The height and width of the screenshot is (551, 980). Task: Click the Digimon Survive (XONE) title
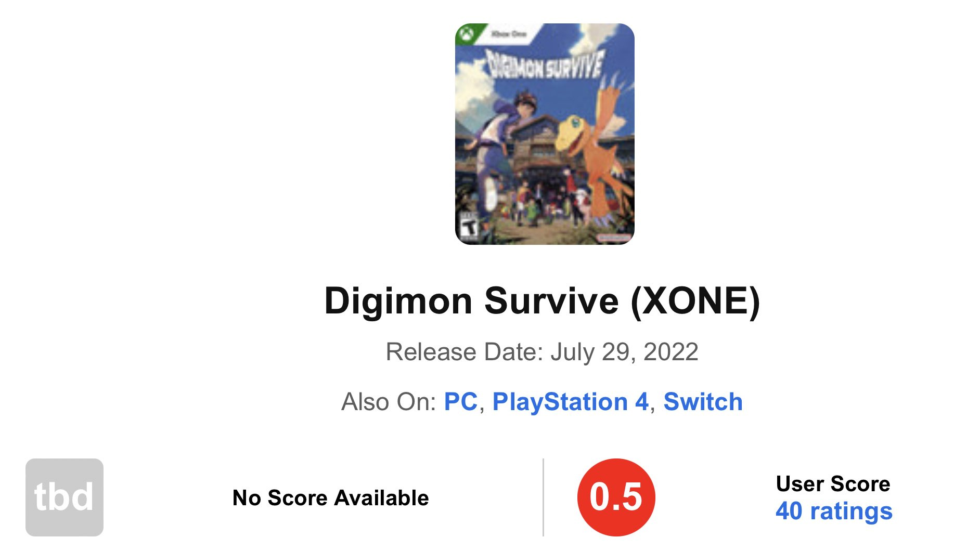click(x=542, y=300)
